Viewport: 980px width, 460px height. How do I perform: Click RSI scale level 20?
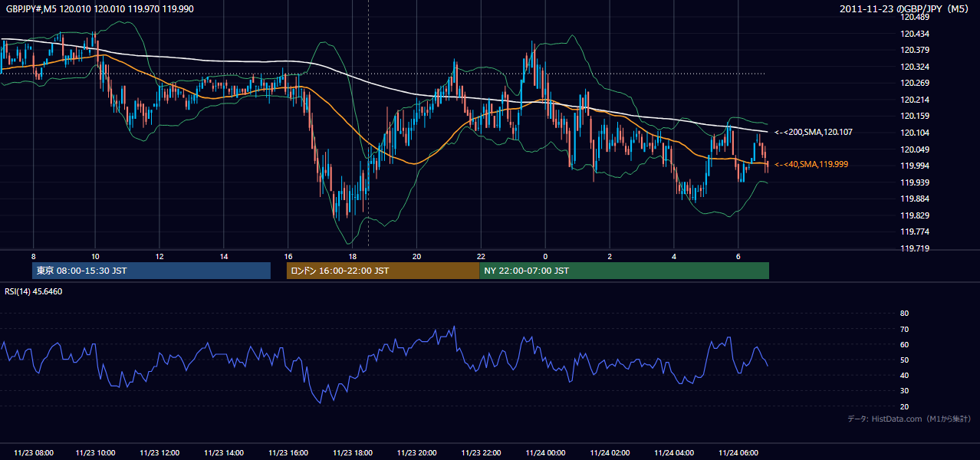click(x=904, y=406)
